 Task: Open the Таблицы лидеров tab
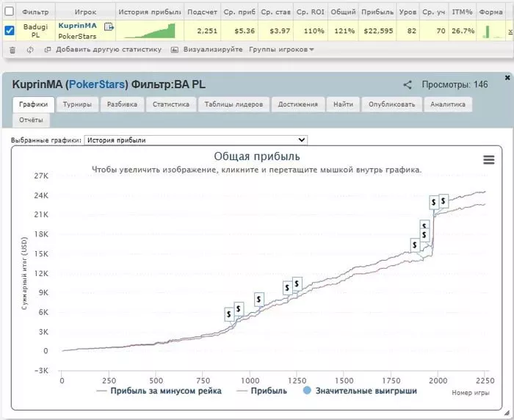click(x=234, y=104)
